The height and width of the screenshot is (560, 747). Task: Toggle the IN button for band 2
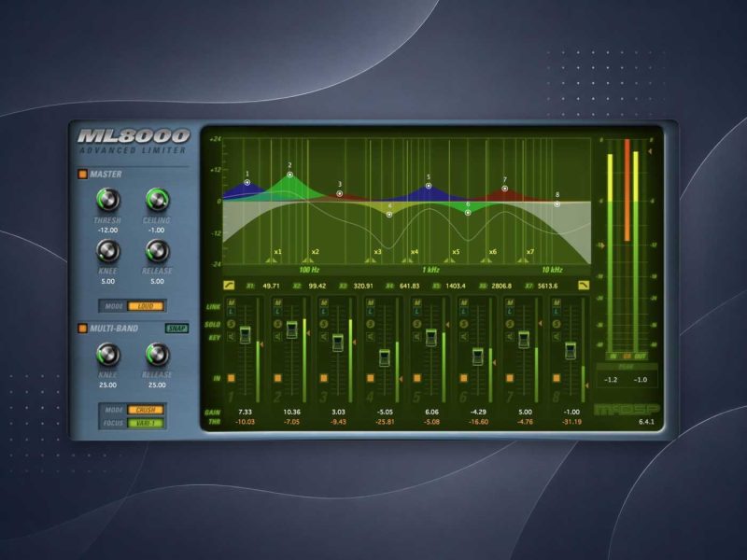coord(277,378)
